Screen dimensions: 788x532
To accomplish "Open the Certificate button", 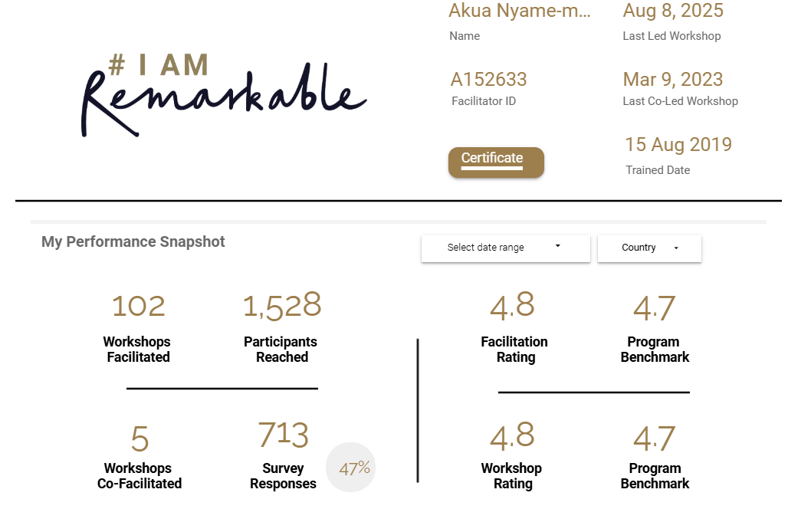I will point(496,162).
